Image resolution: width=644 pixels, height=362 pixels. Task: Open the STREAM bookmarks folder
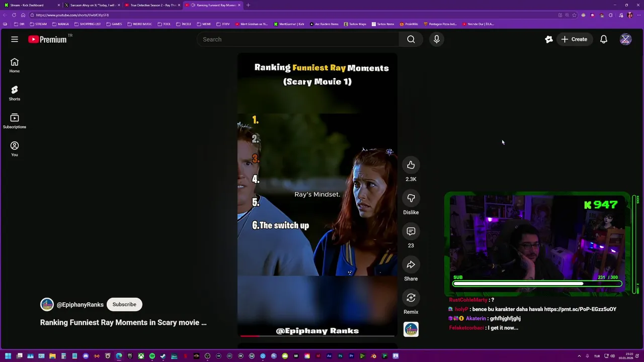(x=38, y=24)
